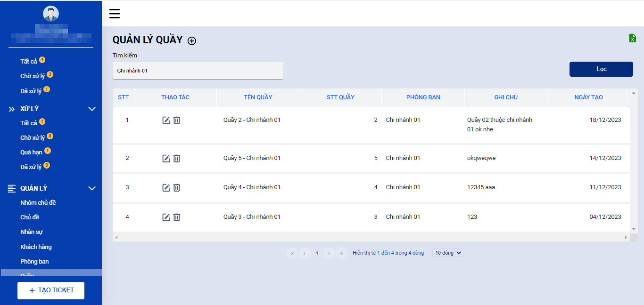This screenshot has height=305, width=644.
Task: Click the list icon beside QUẢN LÝ
Action: pos(12,188)
